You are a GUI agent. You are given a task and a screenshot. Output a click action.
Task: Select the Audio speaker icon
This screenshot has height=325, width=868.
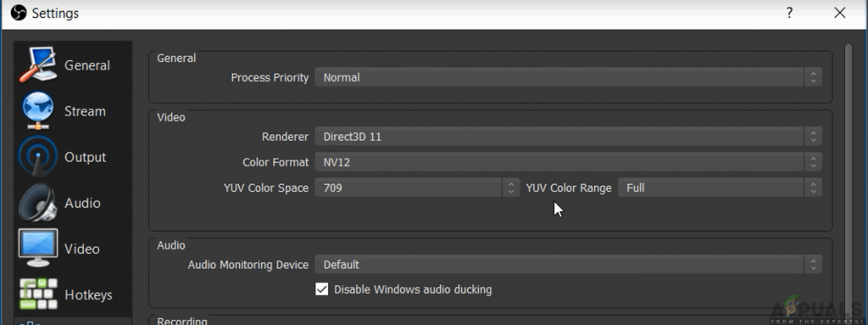pos(37,203)
